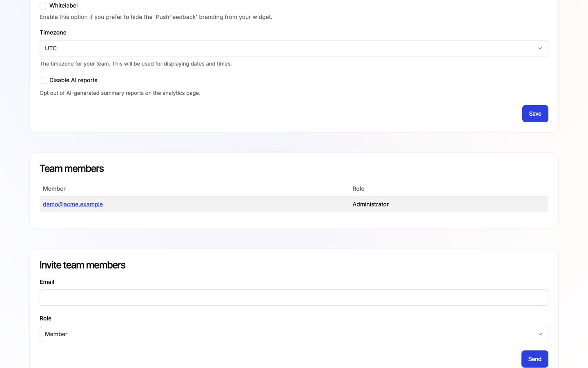This screenshot has width=588, height=368.
Task: Click the Email field label
Action: tap(47, 282)
